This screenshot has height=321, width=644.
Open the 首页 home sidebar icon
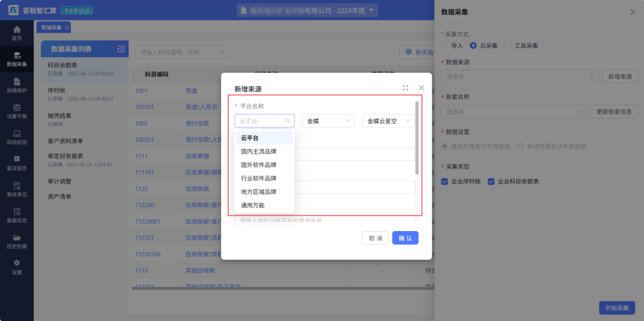(x=17, y=33)
